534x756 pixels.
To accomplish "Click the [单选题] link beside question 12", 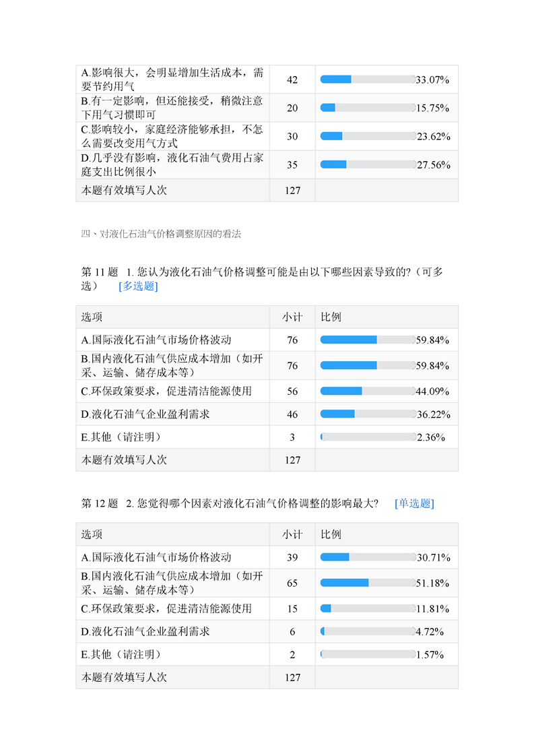I will pos(414,503).
